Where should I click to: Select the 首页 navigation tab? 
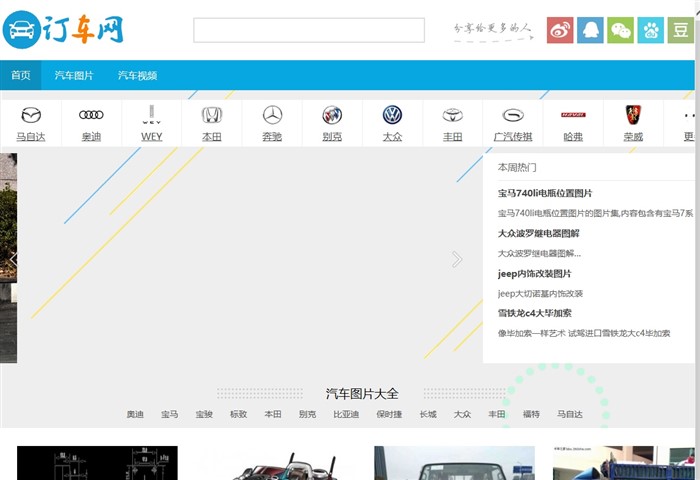[x=21, y=75]
